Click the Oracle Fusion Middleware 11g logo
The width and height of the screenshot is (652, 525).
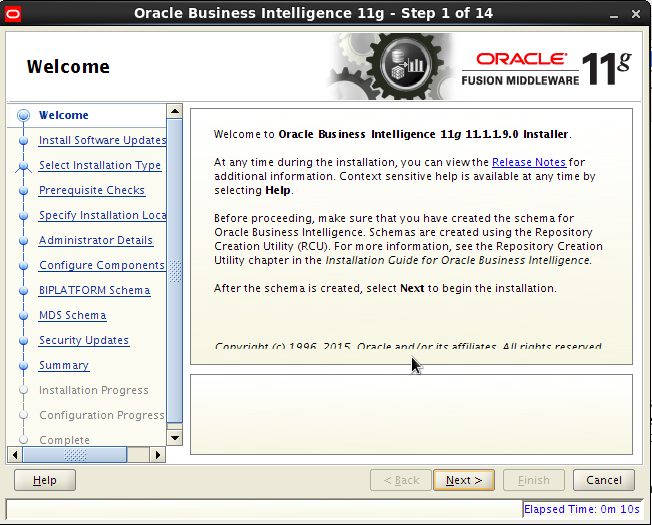[546, 69]
